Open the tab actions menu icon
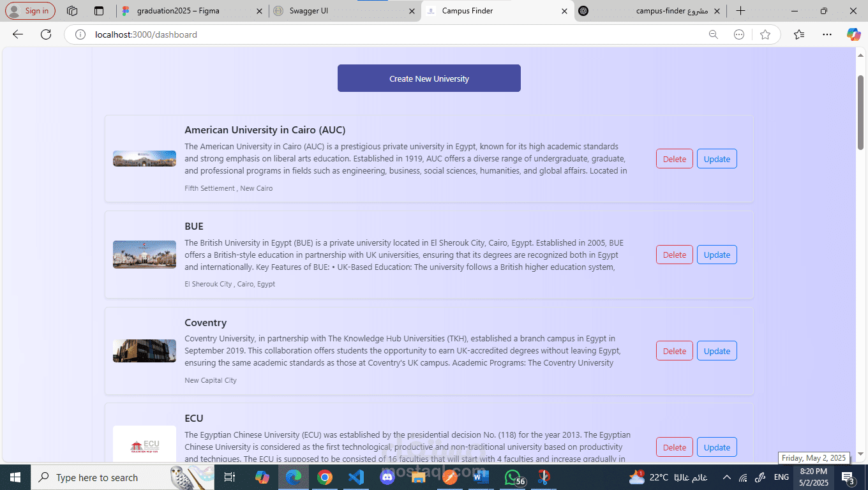Image resolution: width=868 pixels, height=490 pixels. [x=98, y=11]
